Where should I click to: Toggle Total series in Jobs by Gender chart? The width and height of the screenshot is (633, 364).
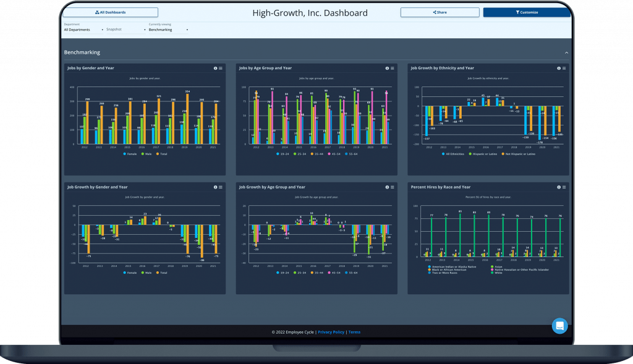161,154
